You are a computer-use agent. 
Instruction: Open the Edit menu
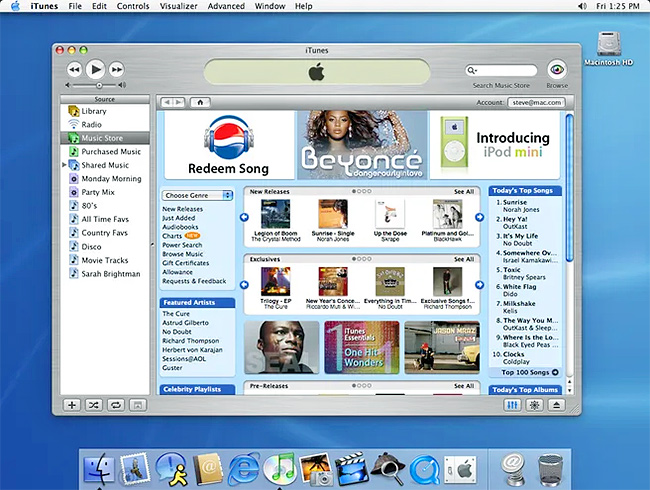click(99, 6)
